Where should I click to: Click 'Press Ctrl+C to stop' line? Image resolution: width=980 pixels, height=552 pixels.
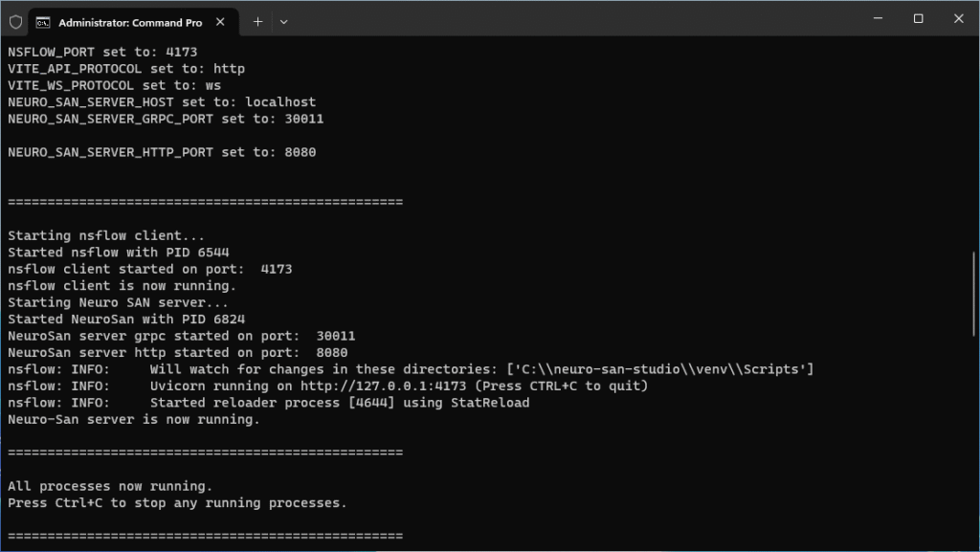point(177,502)
